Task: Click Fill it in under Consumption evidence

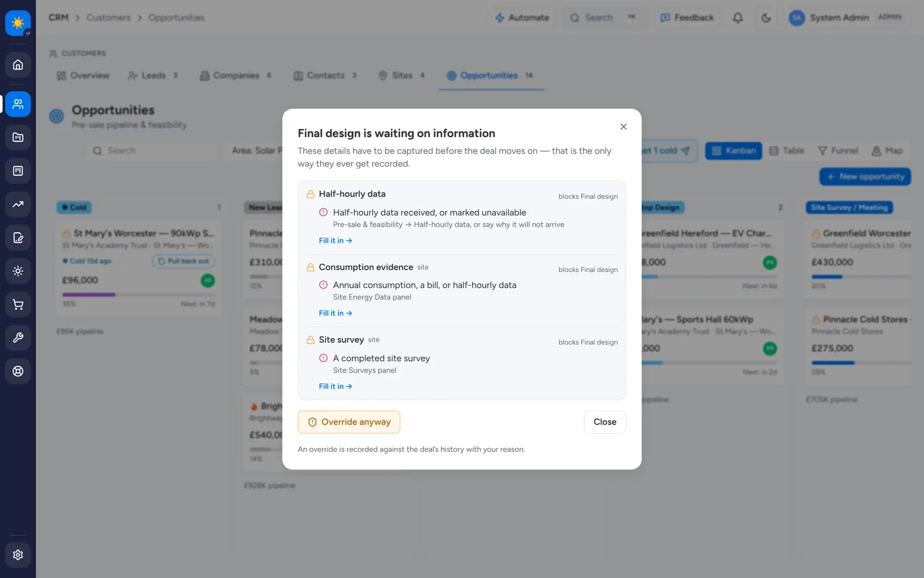Action: pos(335,313)
